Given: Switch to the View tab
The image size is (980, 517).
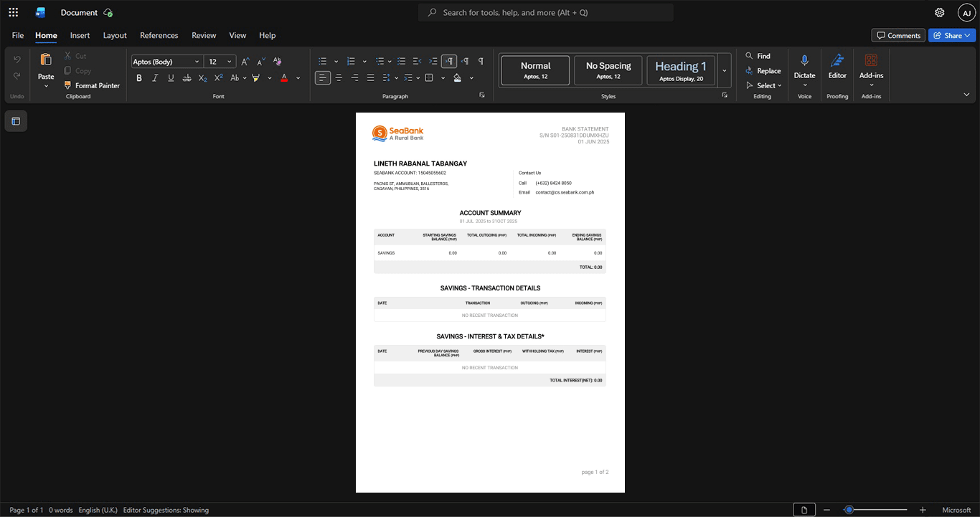Looking at the screenshot, I should pyautogui.click(x=237, y=35).
